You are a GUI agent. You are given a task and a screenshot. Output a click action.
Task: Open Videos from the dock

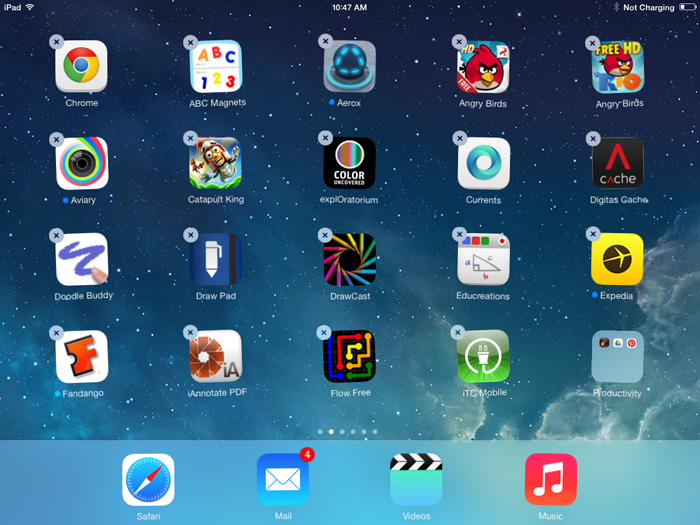click(x=417, y=480)
